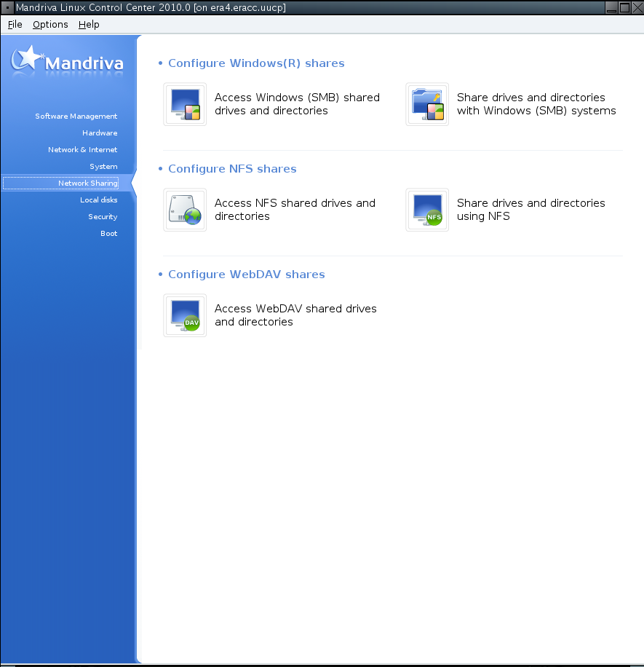This screenshot has height=667, width=644.
Task: Click the Mandriva Linux Control Center title text
Action: 151,8
